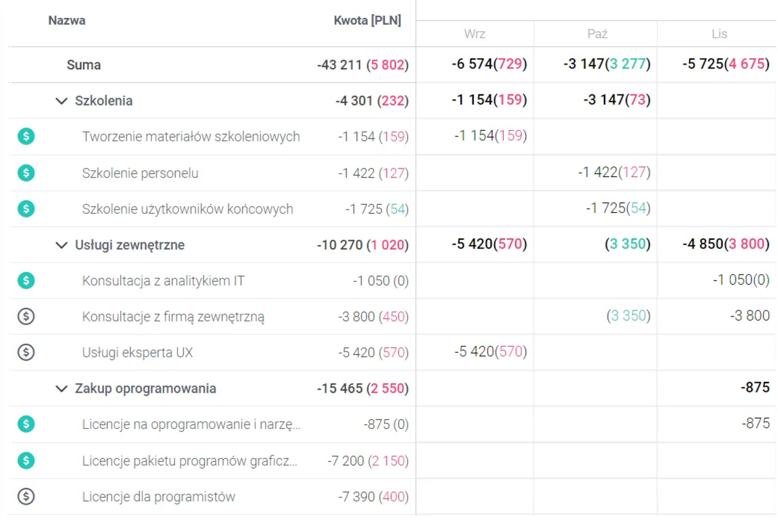778x532 pixels.
Task: Click outlined dollar icon beside Licencje dla programistów
Action: pos(26,496)
